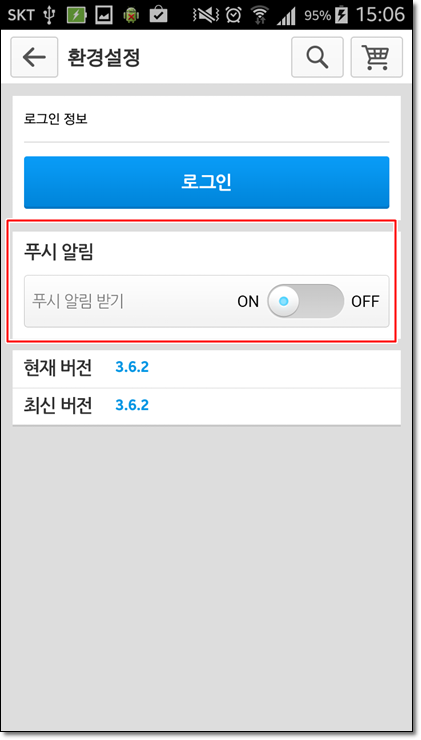Tap the shopping bag notification icon
This screenshot has width=421, height=740.
[158, 15]
